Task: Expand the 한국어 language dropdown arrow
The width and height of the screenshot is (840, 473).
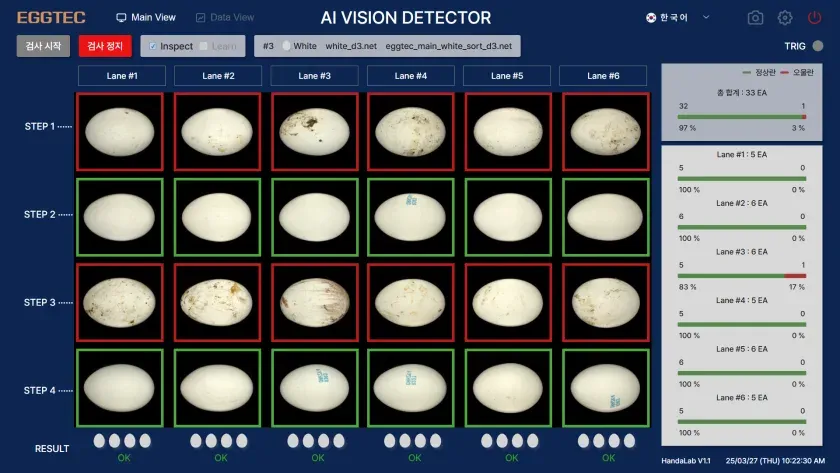Action: pyautogui.click(x=706, y=17)
